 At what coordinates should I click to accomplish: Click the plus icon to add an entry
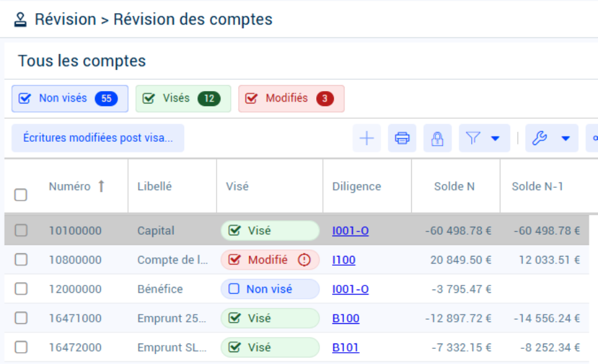366,138
